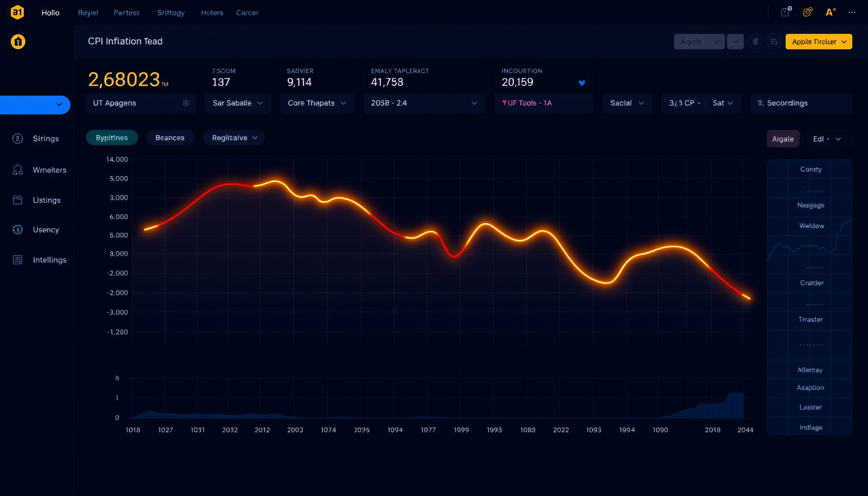Expand the Sar Saballe dropdown
Viewport: 868px width, 496px height.
(238, 103)
